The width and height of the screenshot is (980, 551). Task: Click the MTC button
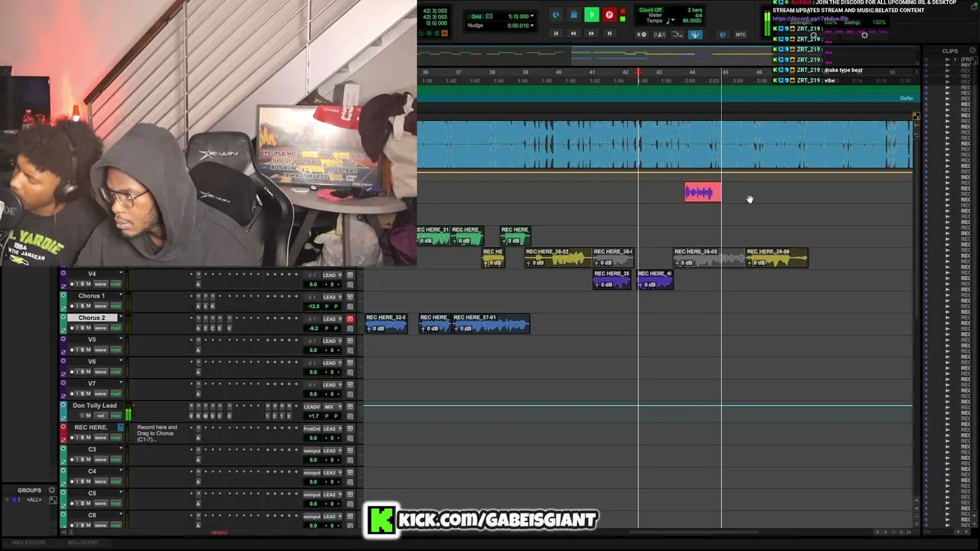tap(740, 34)
